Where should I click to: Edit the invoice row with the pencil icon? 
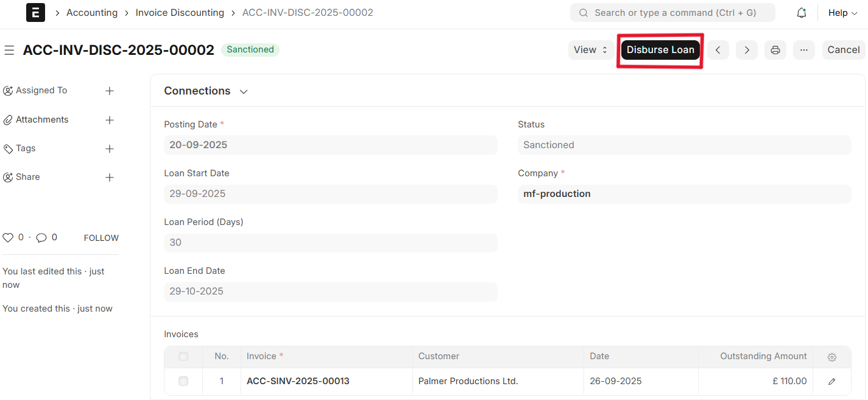[831, 380]
